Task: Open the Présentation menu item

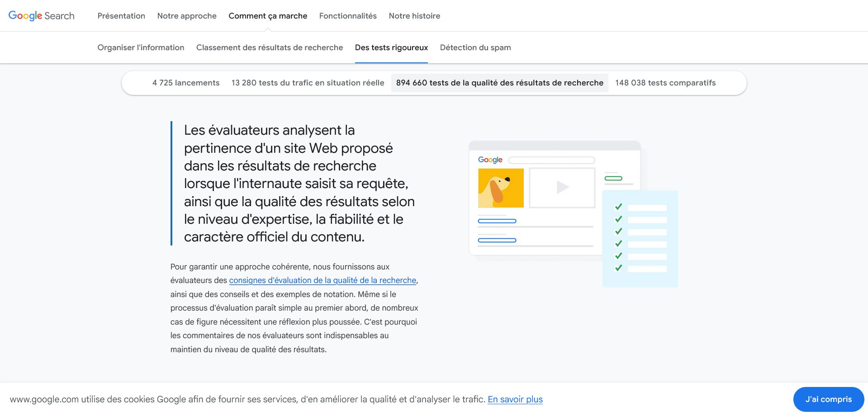Action: pos(121,16)
